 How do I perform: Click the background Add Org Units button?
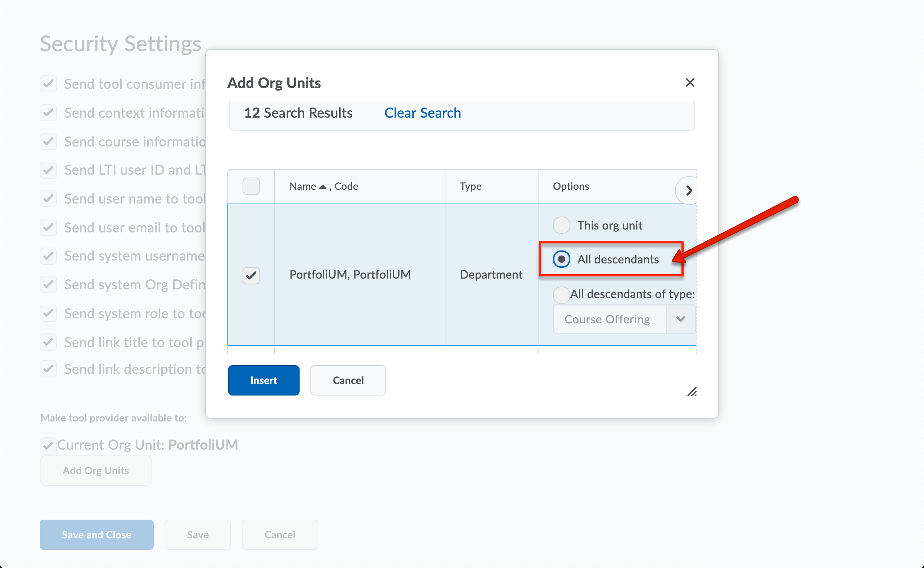[96, 470]
